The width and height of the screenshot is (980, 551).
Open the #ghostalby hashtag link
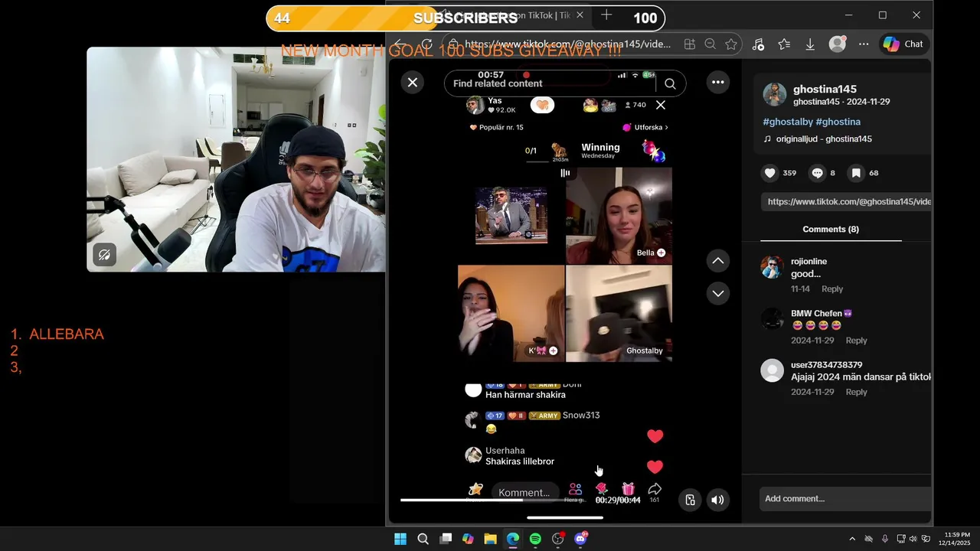[788, 122]
